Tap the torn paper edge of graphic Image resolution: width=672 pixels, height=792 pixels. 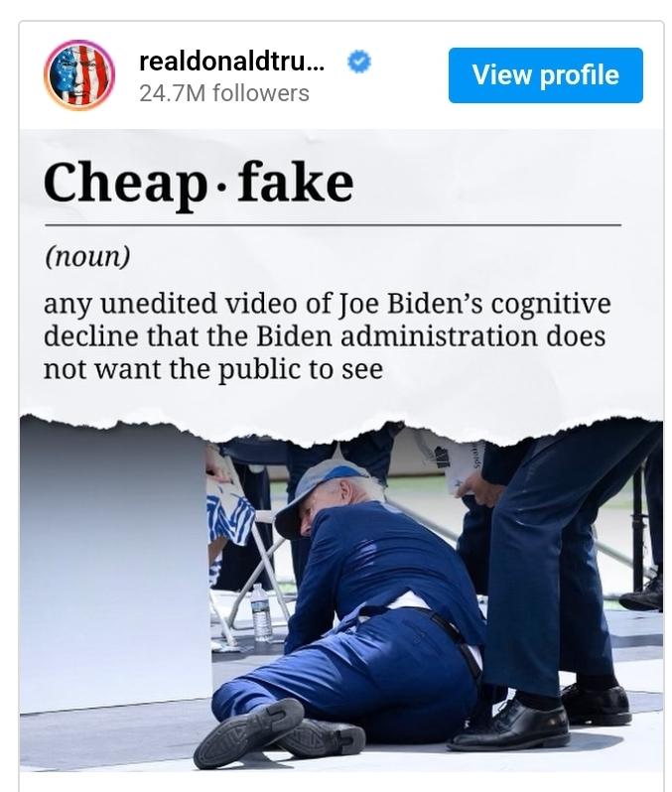pos(341,429)
